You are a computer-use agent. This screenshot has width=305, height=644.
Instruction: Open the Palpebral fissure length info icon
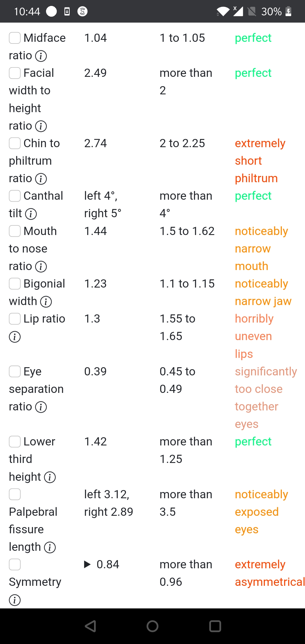tap(50, 547)
